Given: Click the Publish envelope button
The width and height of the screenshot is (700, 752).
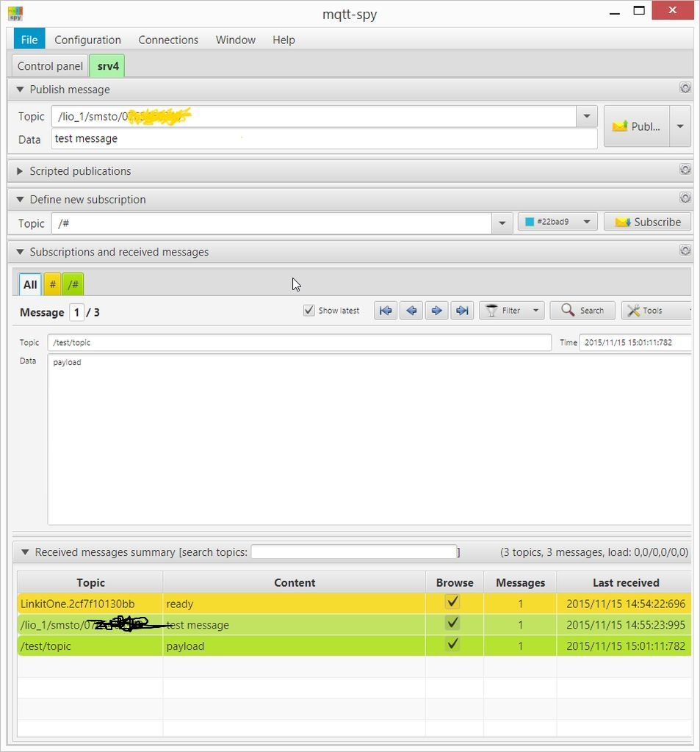Looking at the screenshot, I should pos(637,126).
